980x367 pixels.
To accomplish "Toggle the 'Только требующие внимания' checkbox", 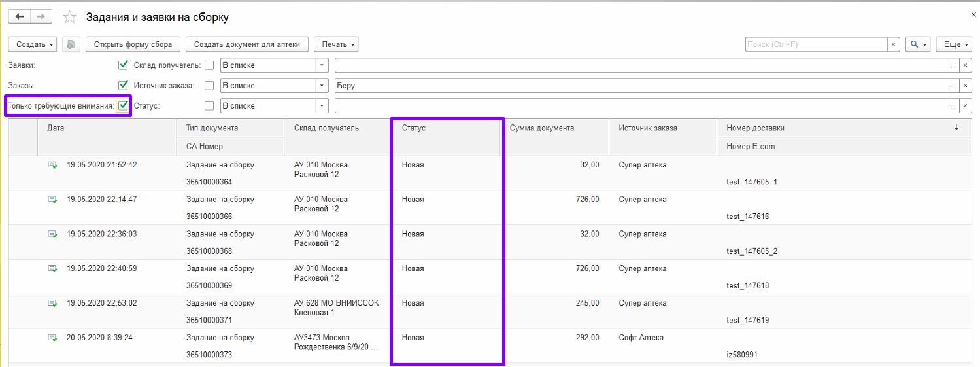I will point(123,105).
